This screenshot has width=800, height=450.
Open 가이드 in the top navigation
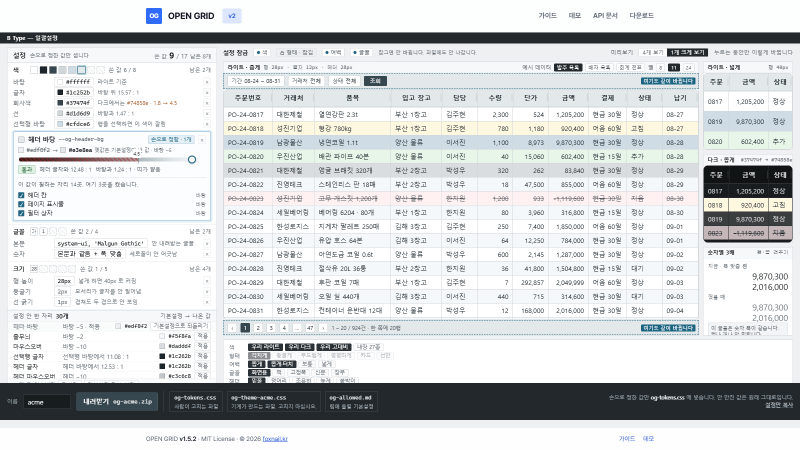pyautogui.click(x=547, y=16)
